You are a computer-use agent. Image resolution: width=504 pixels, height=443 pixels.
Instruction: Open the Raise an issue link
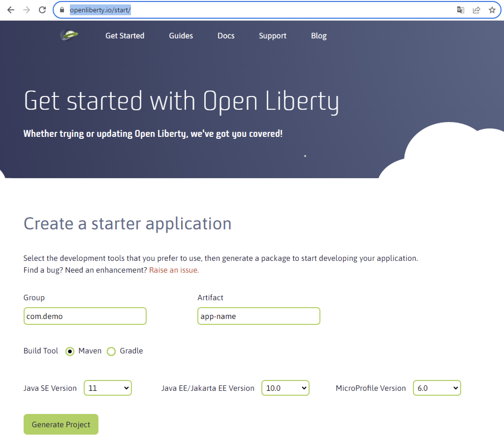(173, 270)
